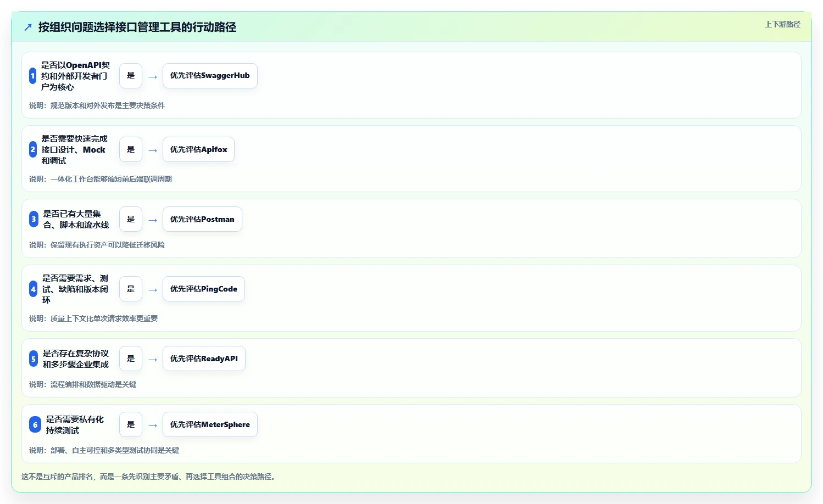Screen dimensions: 823x504
Task: Select 优先评估PingCode result box
Action: coord(204,289)
